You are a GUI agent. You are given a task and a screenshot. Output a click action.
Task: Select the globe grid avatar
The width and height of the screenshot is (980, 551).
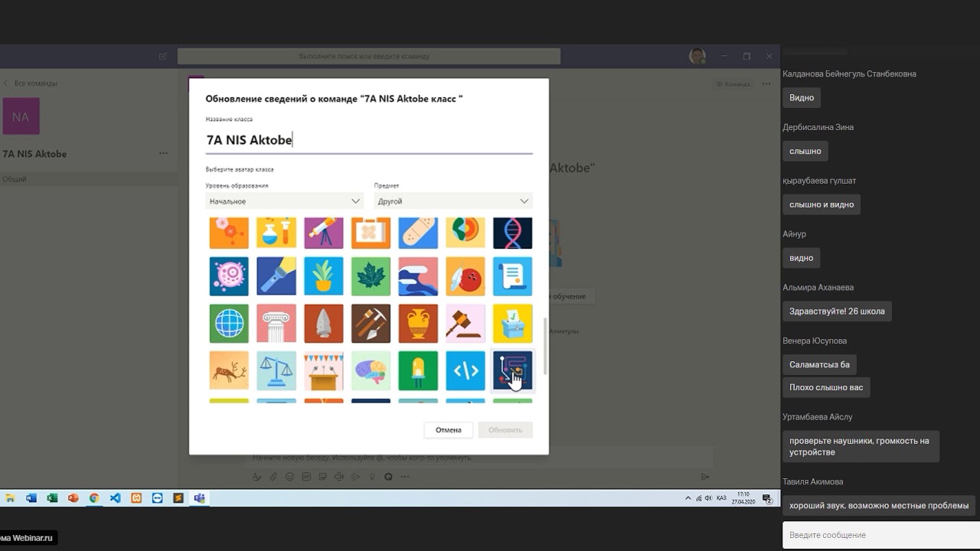229,324
